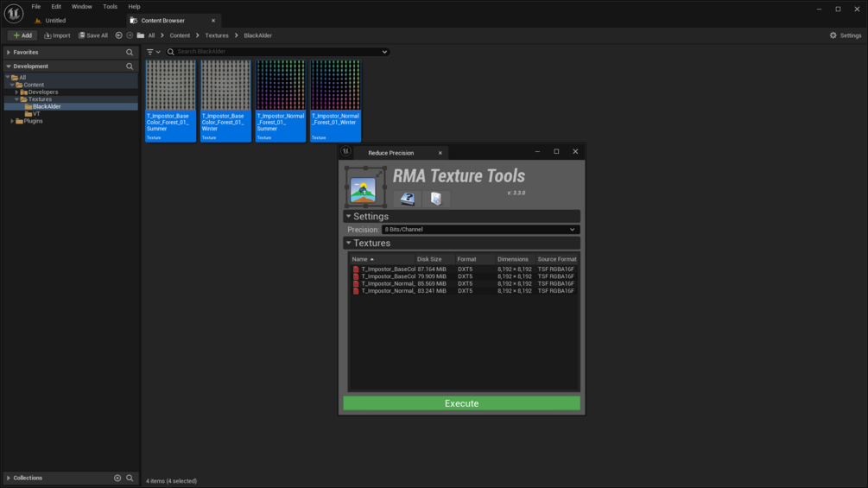
Task: Open the Help menu
Action: pos(134,7)
